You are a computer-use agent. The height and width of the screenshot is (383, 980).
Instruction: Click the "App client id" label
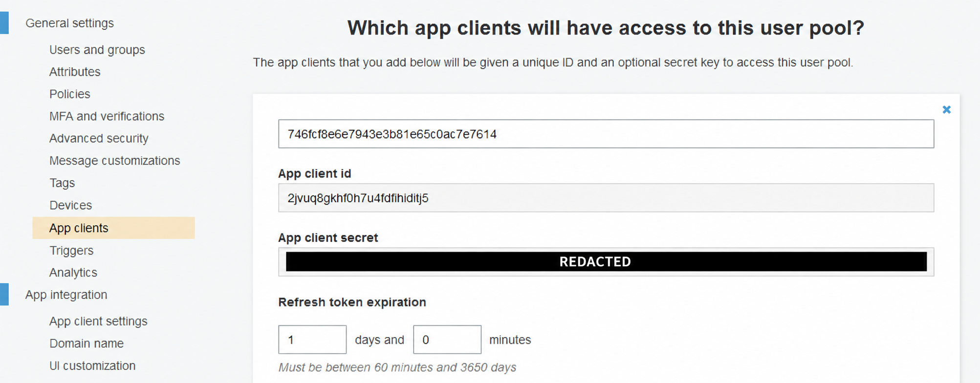(315, 174)
